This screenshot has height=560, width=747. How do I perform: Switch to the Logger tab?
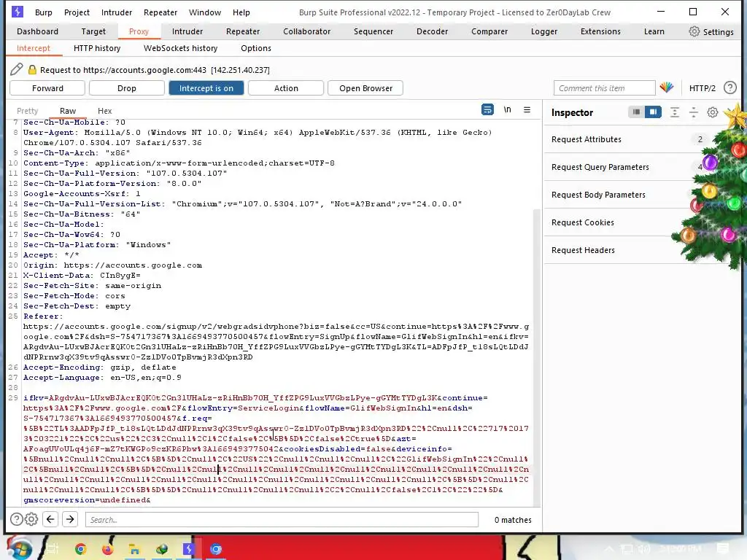pos(544,31)
